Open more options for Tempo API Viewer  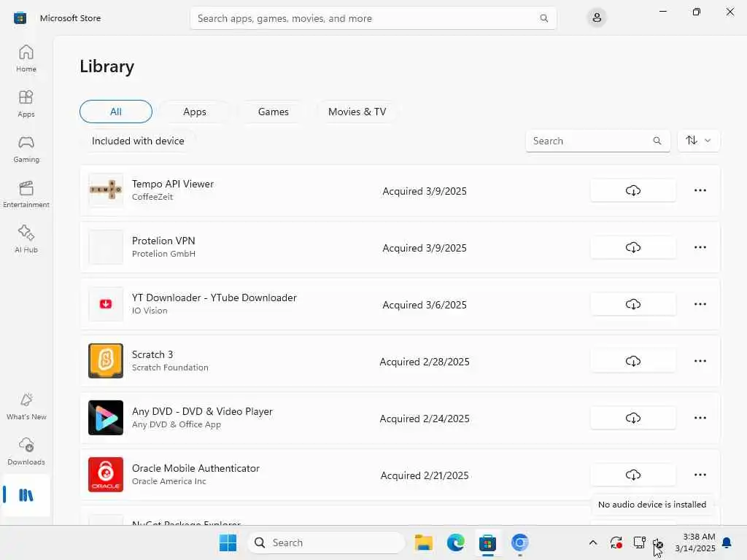tap(700, 190)
